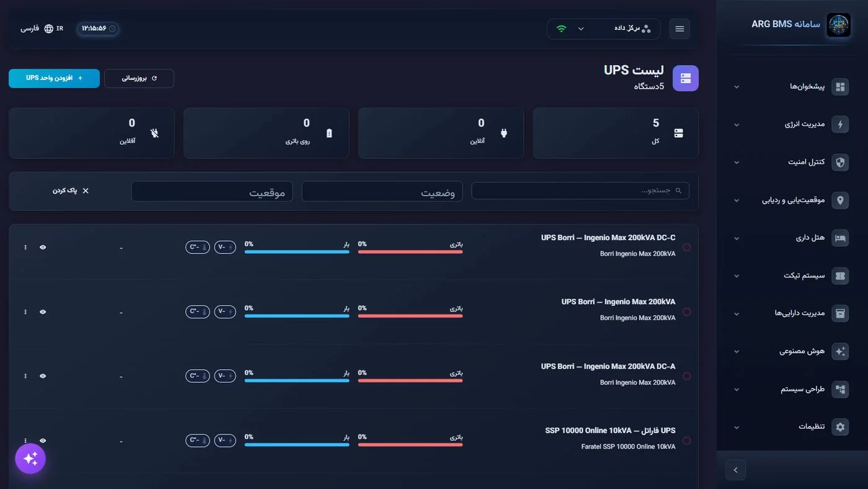Click the clear filters (پاک کردن) button
Screen dimensions: 868x489
tap(71, 191)
